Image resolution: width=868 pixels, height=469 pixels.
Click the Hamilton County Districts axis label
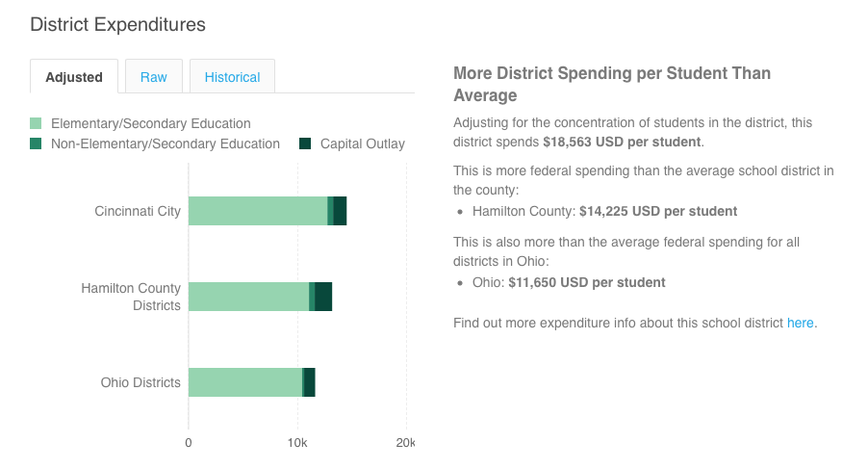(x=131, y=297)
